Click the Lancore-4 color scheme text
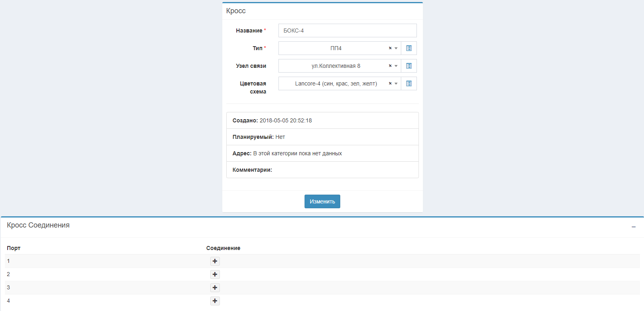Screen dimensions: 644x311 (335, 83)
